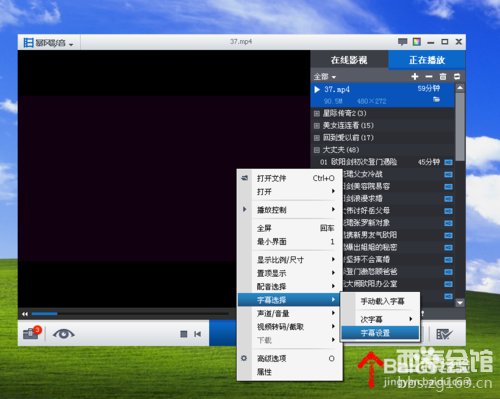Click the blue icon on the 讨好岳父母 row
The width and height of the screenshot is (500, 399).
point(448,211)
